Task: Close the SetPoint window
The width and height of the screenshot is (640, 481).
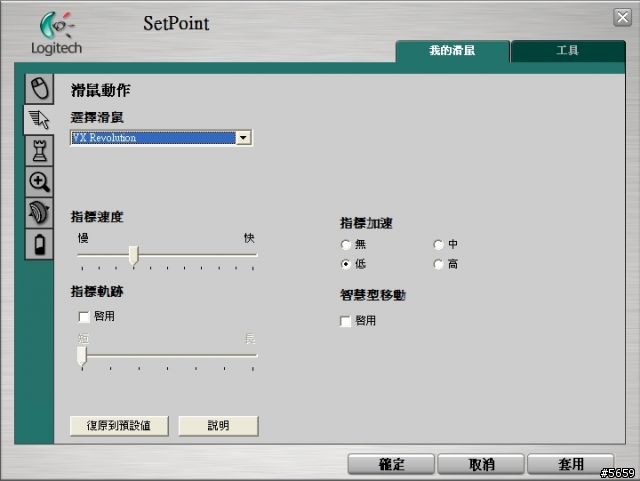Action: click(x=622, y=18)
